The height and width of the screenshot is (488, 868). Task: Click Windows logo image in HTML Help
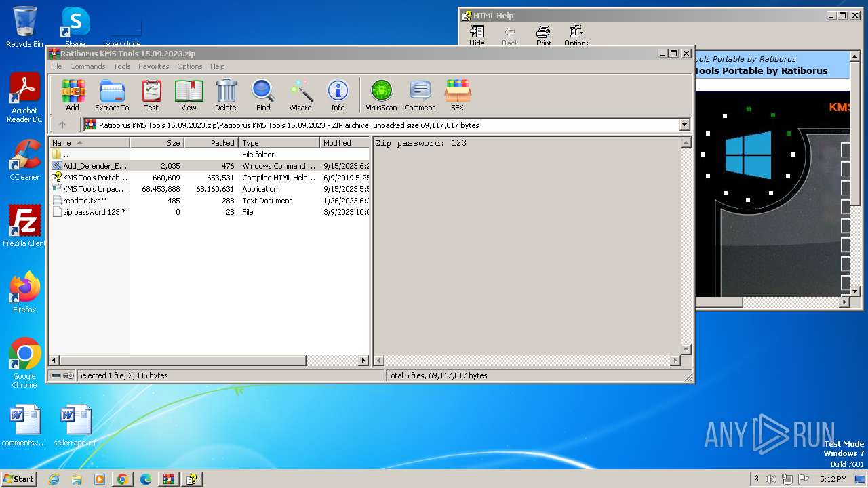tap(749, 155)
